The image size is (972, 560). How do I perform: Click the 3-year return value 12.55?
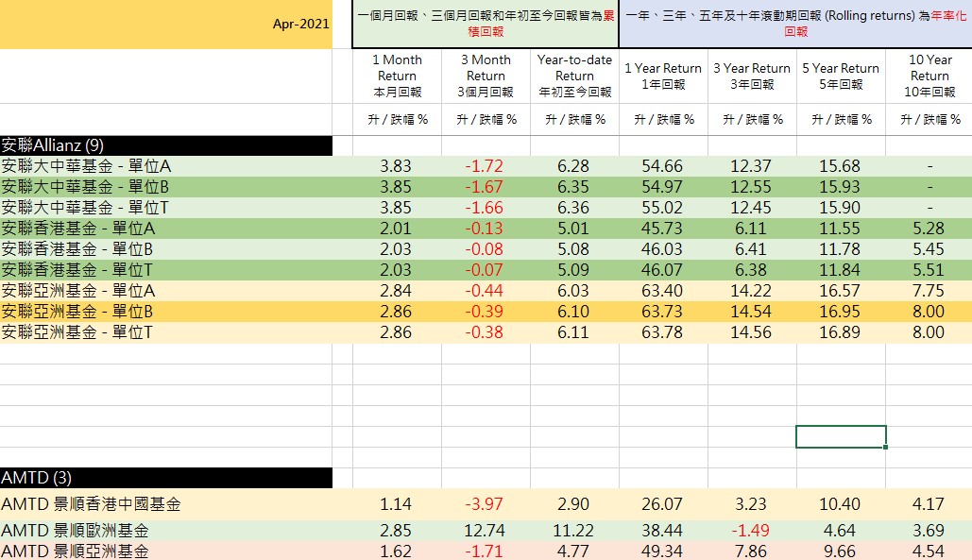point(751,187)
